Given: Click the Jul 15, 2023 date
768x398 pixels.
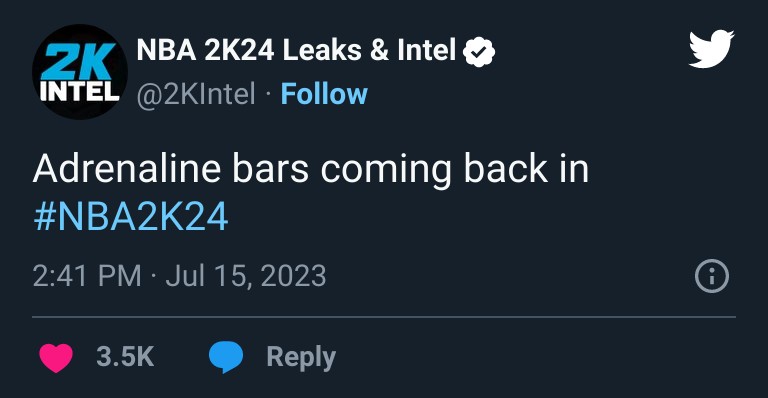Looking at the screenshot, I should coord(246,276).
